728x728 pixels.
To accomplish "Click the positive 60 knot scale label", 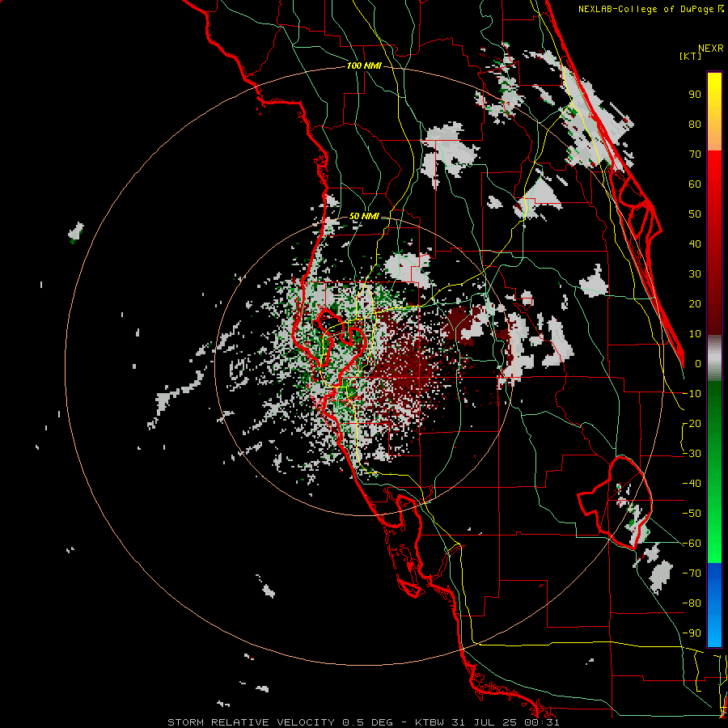I will [x=695, y=184].
